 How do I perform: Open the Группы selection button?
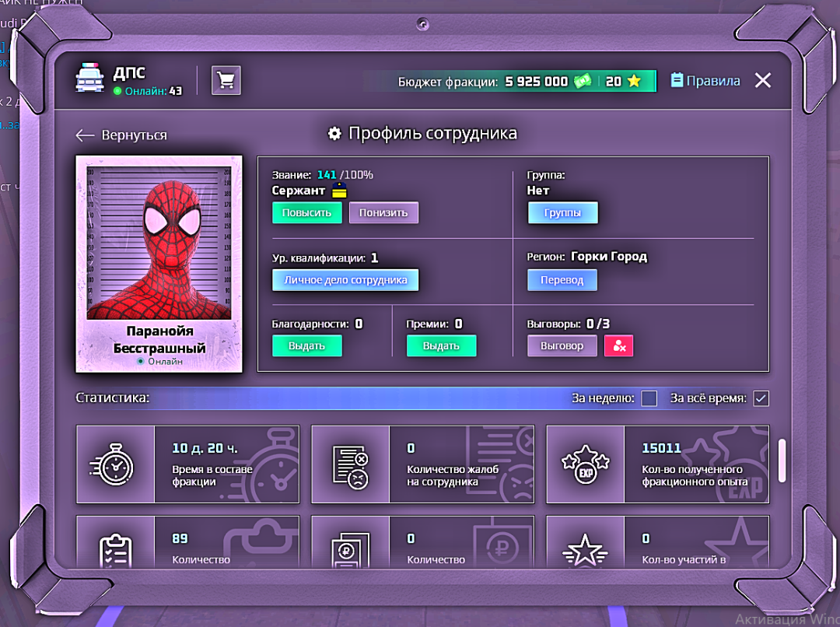[x=562, y=213]
